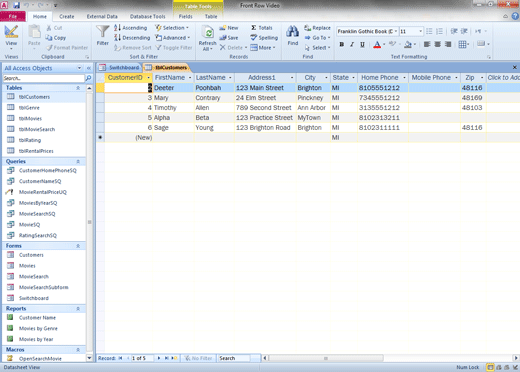Screen dimensions: 520x372
Task: Click the horizontal scrollbar thumb
Action: tap(326, 358)
